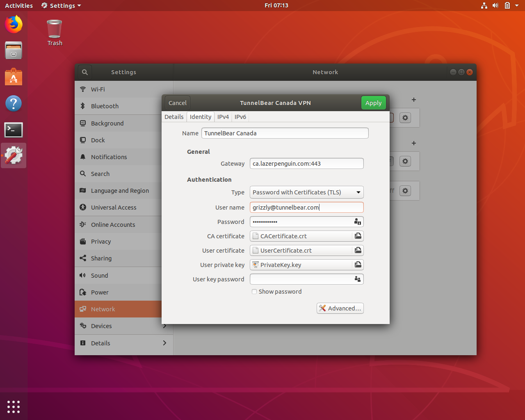
Task: Open the top VPN gear settings
Action: [x=405, y=118]
